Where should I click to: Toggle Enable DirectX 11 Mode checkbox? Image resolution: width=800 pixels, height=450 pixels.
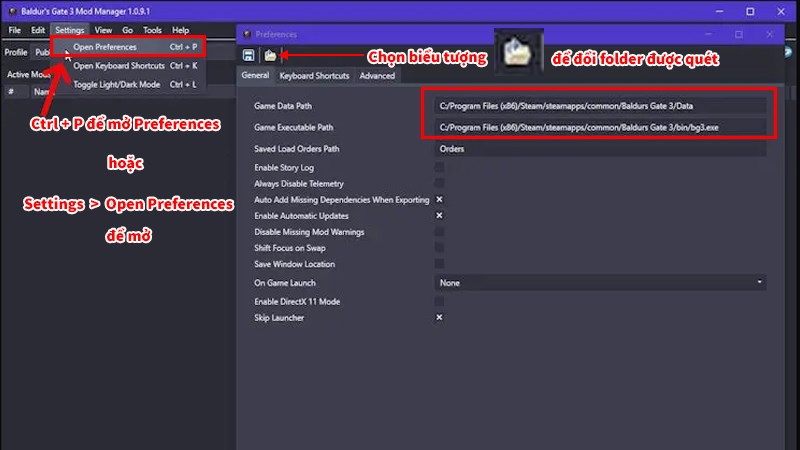point(439,302)
